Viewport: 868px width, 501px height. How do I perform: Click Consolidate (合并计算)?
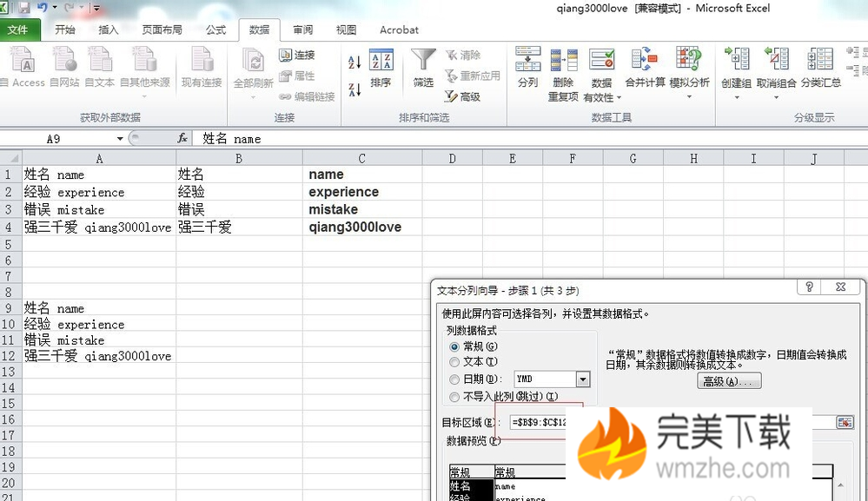click(645, 68)
